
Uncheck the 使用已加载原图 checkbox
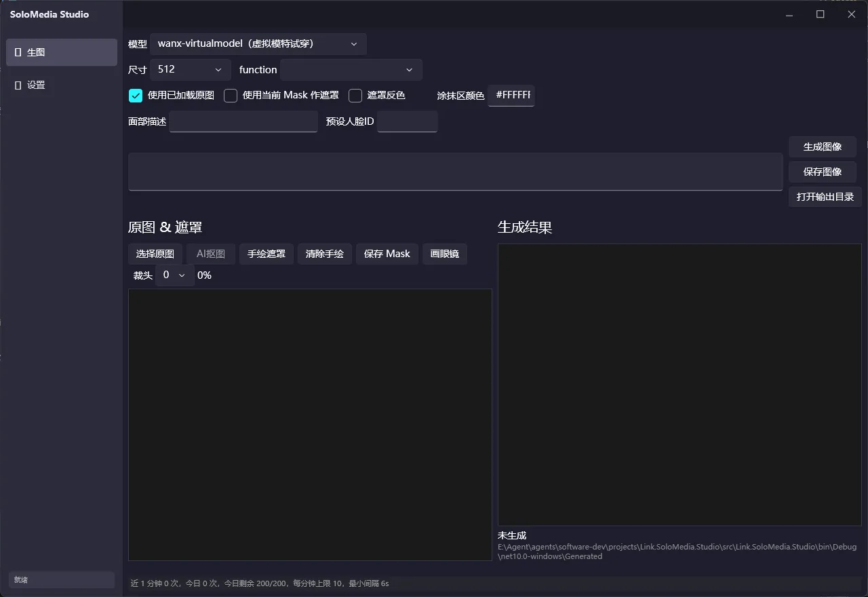click(136, 96)
